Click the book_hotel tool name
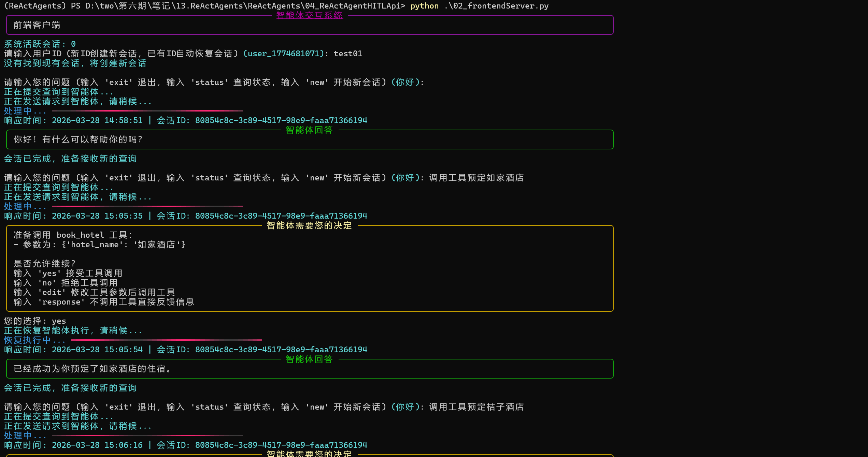Viewport: 868px width, 457px height. coord(80,235)
